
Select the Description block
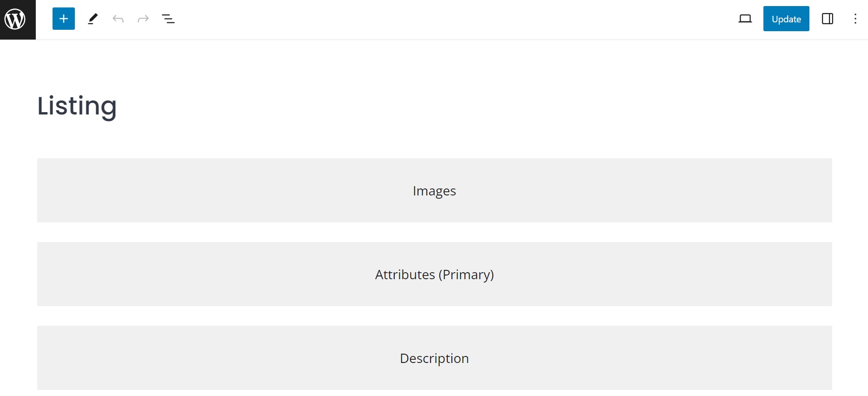[x=435, y=358]
